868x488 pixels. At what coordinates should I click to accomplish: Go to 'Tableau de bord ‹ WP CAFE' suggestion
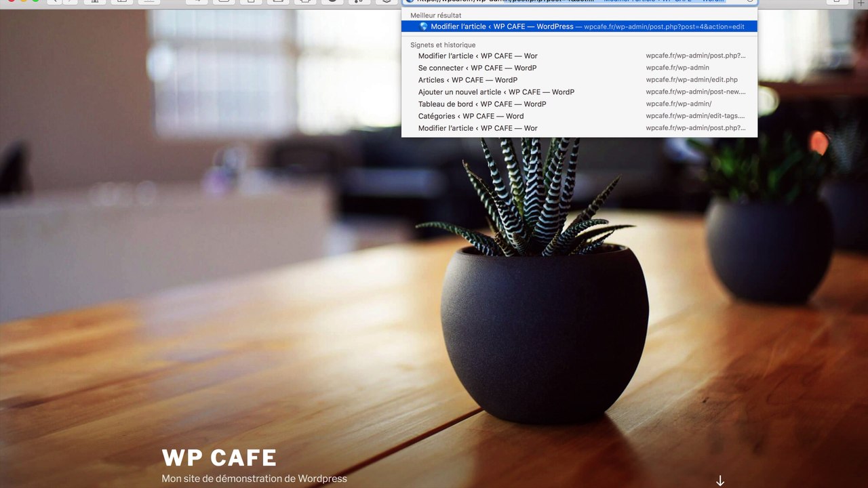click(579, 104)
